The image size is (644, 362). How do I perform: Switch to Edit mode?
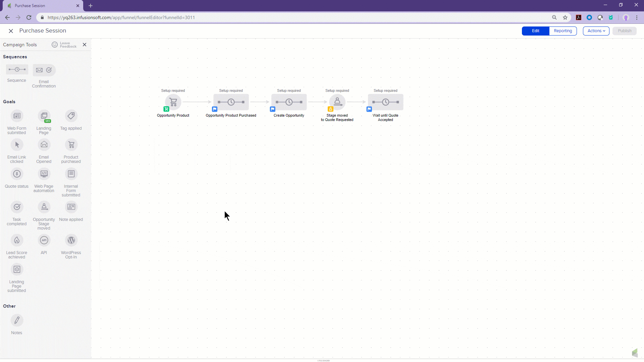[x=536, y=31]
